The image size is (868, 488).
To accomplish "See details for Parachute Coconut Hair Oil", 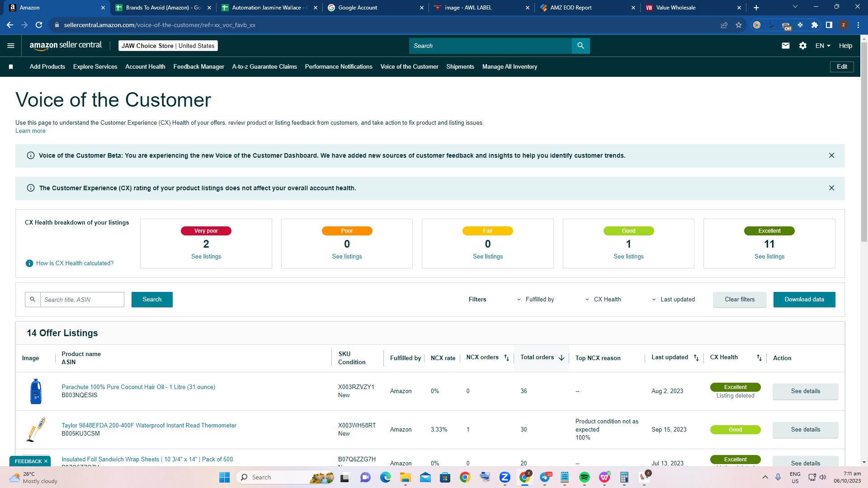I will 805,391.
